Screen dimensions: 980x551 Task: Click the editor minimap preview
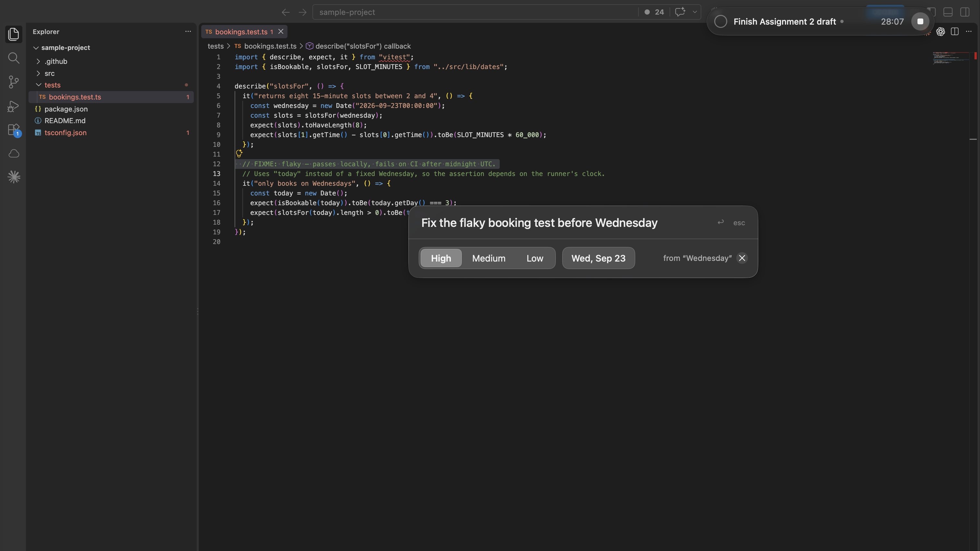(950, 58)
